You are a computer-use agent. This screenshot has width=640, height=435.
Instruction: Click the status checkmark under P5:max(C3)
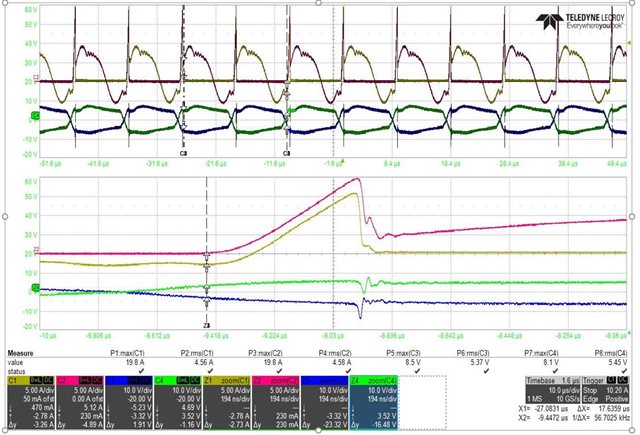point(417,371)
